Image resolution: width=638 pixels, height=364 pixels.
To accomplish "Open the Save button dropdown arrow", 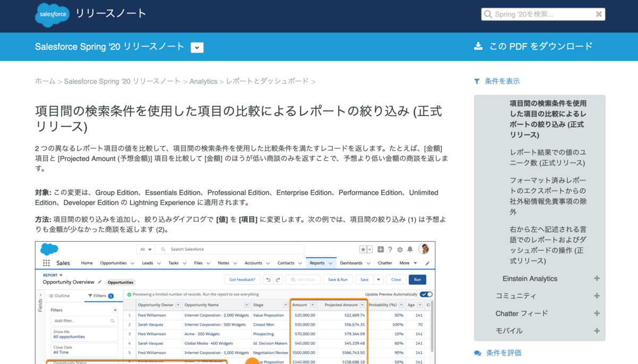I will tap(379, 280).
